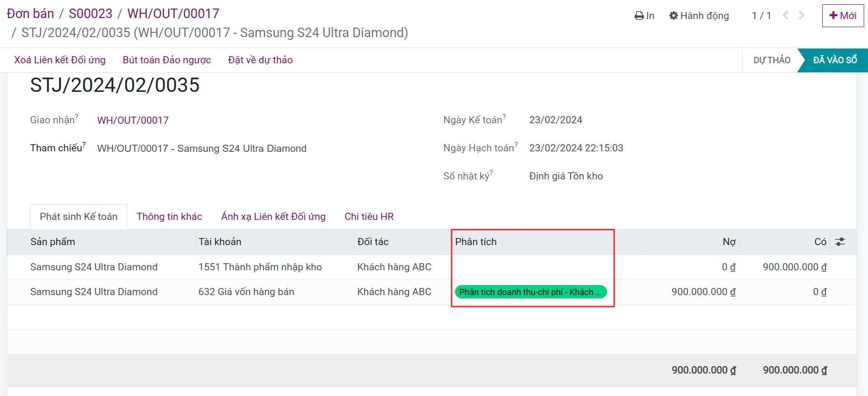Click help tooltip beside Sổ nhật ký
This screenshot has width=868, height=396.
(x=491, y=172)
